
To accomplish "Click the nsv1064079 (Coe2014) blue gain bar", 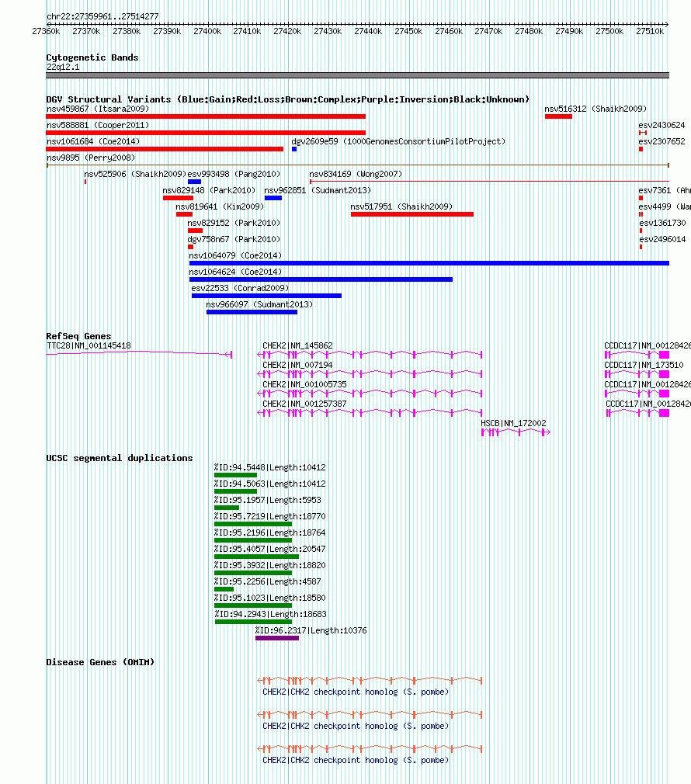I will [429, 263].
